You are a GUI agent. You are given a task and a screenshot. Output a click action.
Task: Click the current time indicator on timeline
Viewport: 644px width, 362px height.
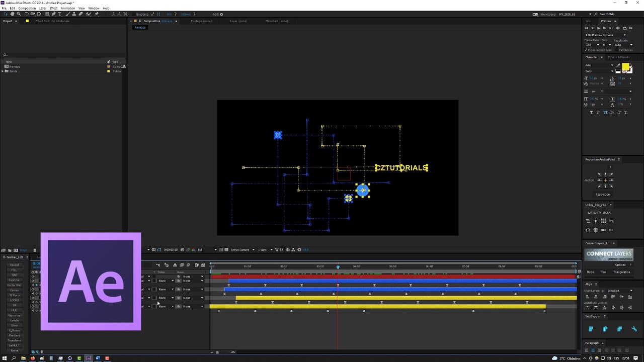[338, 266]
